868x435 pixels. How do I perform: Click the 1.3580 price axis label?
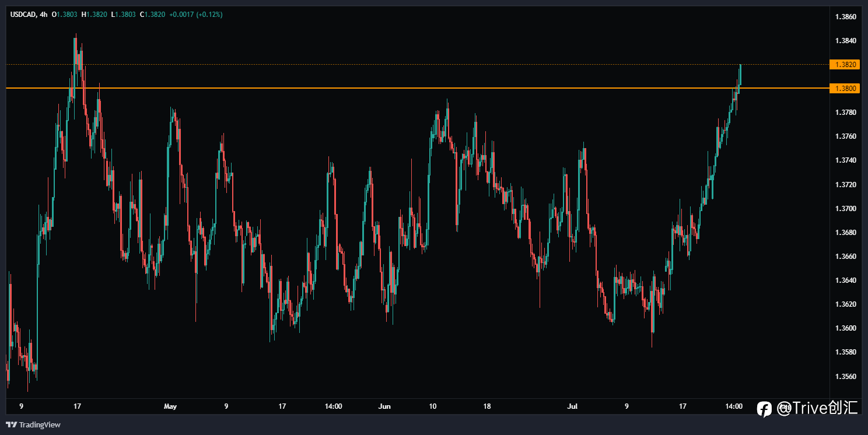845,352
